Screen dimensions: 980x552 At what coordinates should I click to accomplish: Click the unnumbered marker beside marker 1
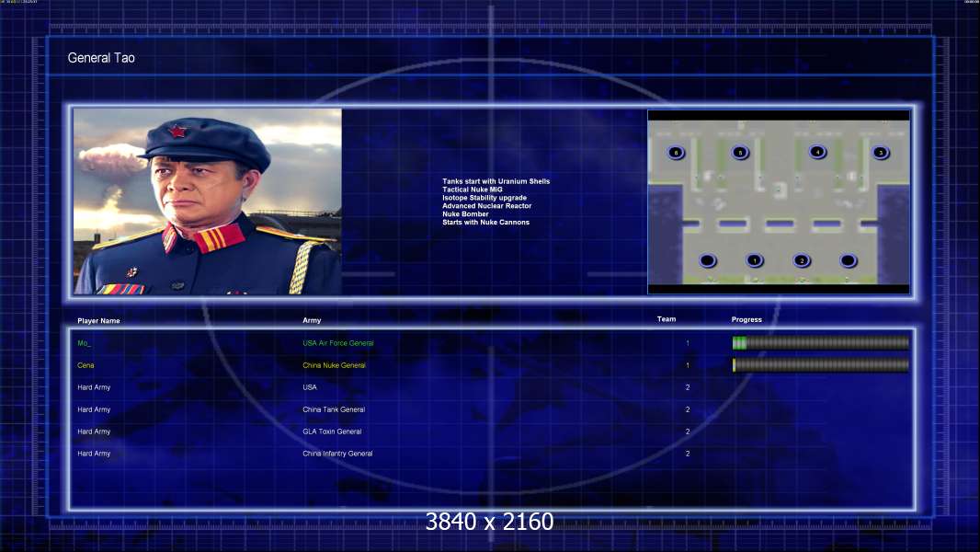click(x=708, y=260)
